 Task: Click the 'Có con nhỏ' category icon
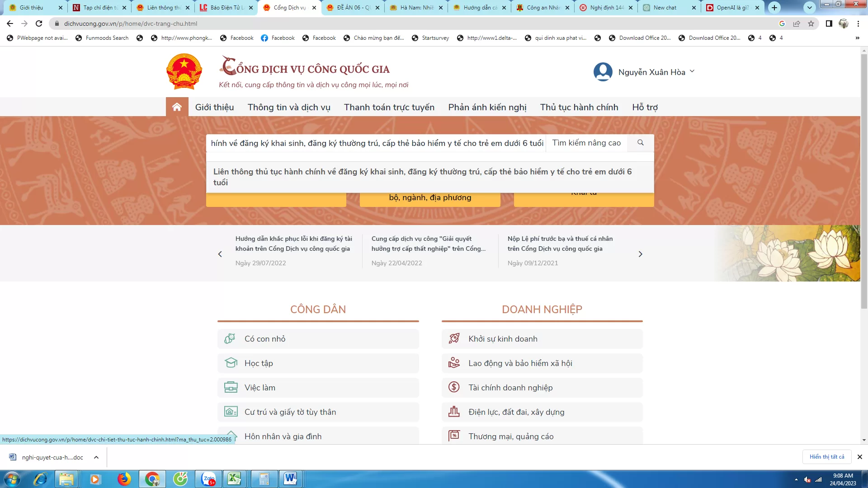230,339
